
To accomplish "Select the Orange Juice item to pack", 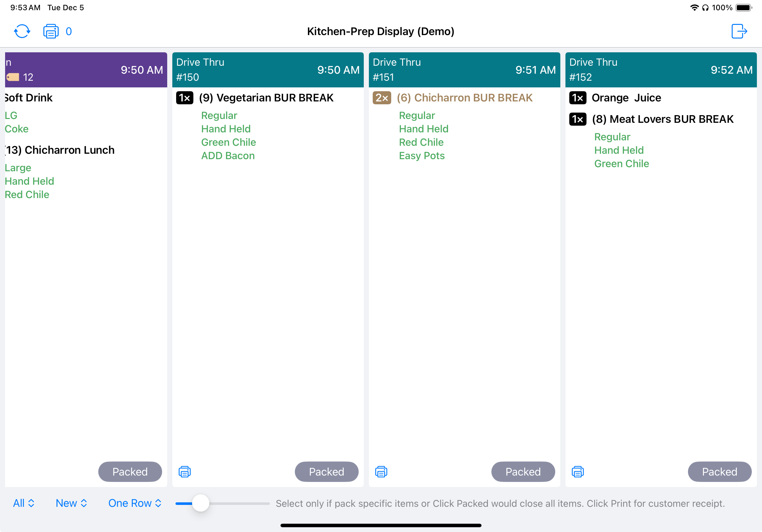I will pyautogui.click(x=626, y=98).
